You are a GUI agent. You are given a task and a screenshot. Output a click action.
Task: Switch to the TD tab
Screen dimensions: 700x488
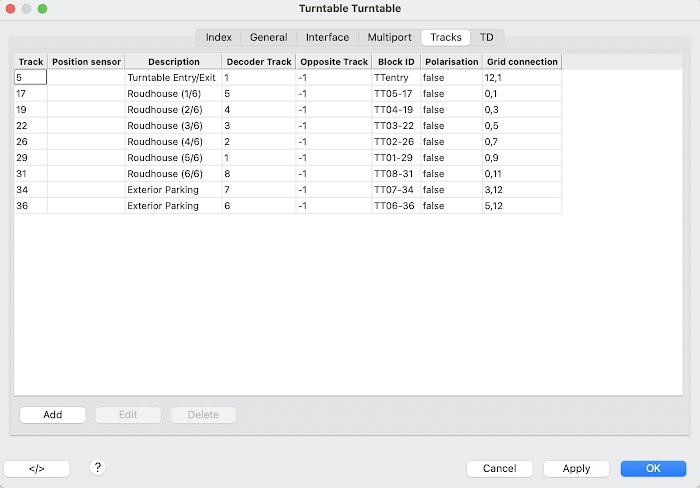tap(487, 38)
